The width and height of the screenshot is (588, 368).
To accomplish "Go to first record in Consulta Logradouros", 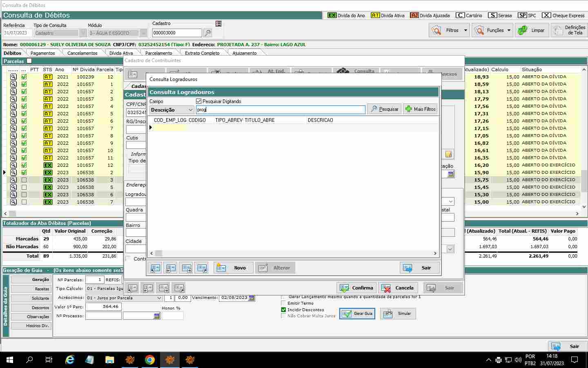I will (x=155, y=268).
